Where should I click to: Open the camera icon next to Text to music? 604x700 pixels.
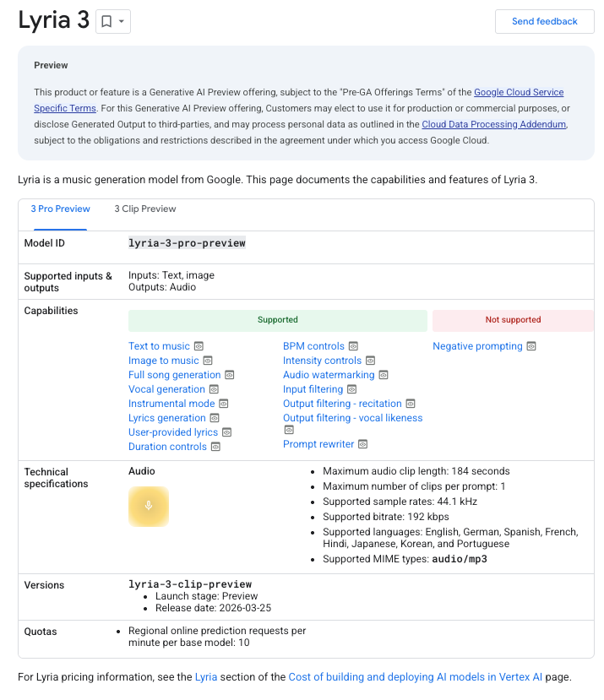(199, 345)
